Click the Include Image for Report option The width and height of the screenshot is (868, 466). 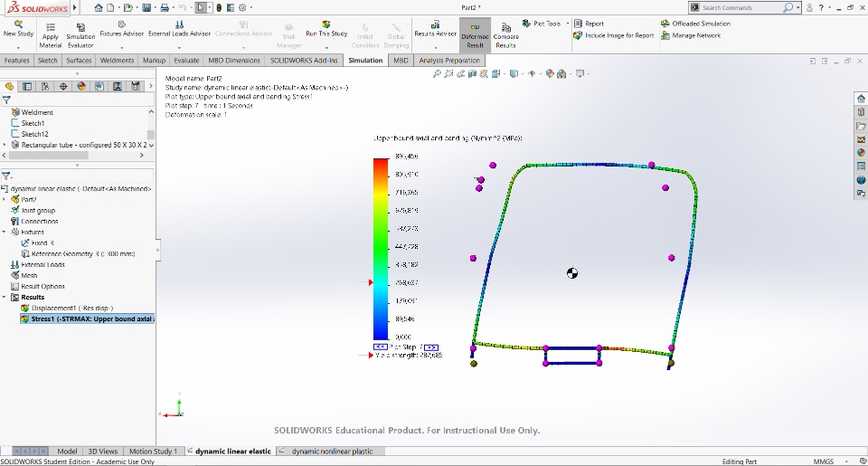[x=614, y=35]
